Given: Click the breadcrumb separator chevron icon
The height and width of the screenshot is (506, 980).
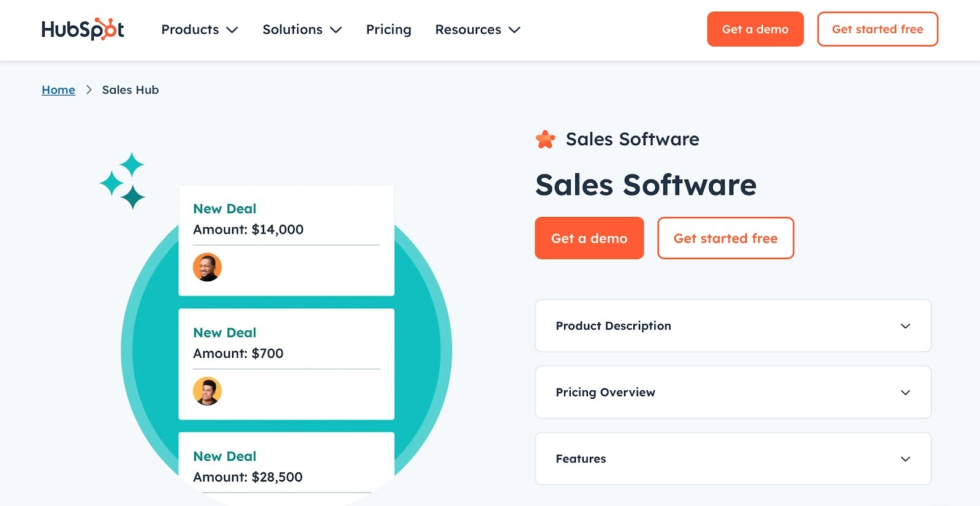Looking at the screenshot, I should (89, 90).
